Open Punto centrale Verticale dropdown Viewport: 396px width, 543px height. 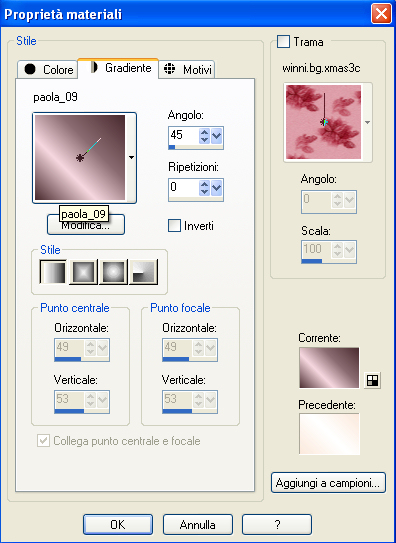103,399
